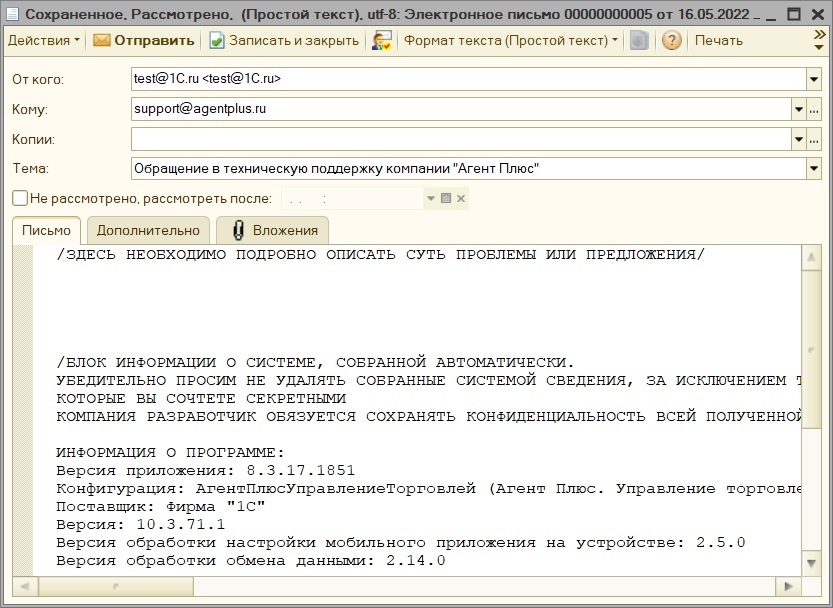The height and width of the screenshot is (608, 833).
Task: Expand the Тема dropdown arrow
Action: tap(814, 169)
